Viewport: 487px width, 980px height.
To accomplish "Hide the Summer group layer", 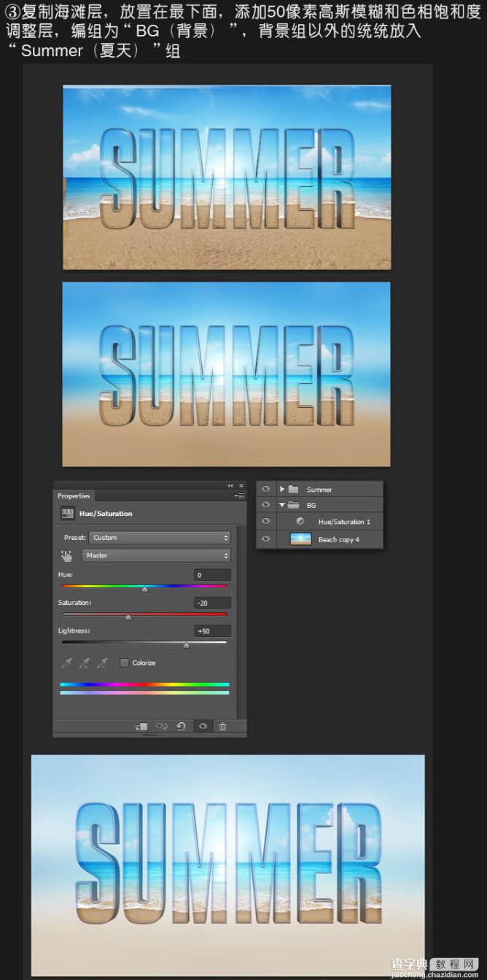I will click(x=266, y=489).
